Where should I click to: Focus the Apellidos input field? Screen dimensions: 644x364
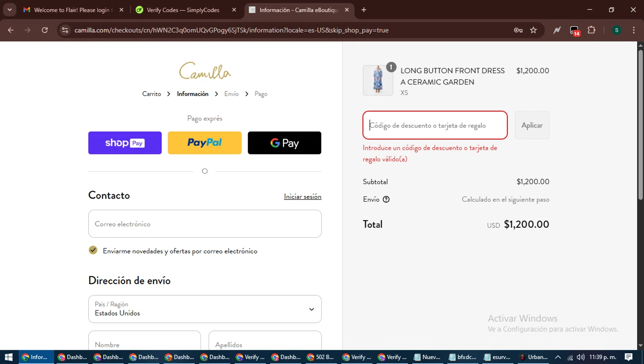pyautogui.click(x=265, y=342)
